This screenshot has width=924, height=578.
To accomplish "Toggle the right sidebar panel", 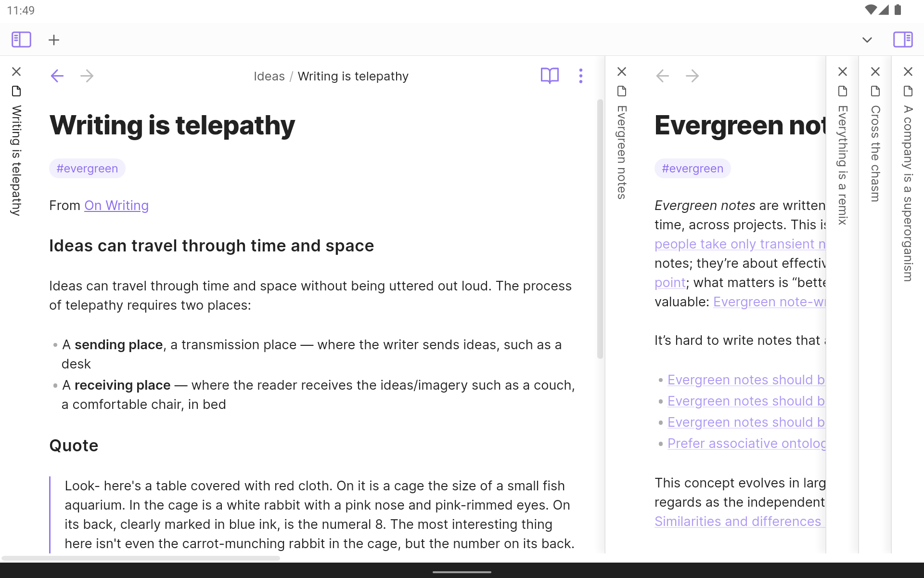I will coord(903,39).
